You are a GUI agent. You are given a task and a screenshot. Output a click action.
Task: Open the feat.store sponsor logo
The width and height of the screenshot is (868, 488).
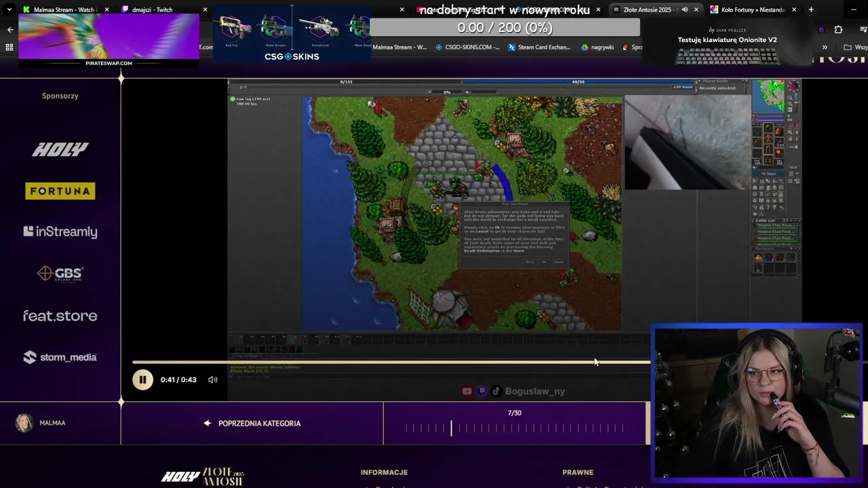pyautogui.click(x=60, y=316)
